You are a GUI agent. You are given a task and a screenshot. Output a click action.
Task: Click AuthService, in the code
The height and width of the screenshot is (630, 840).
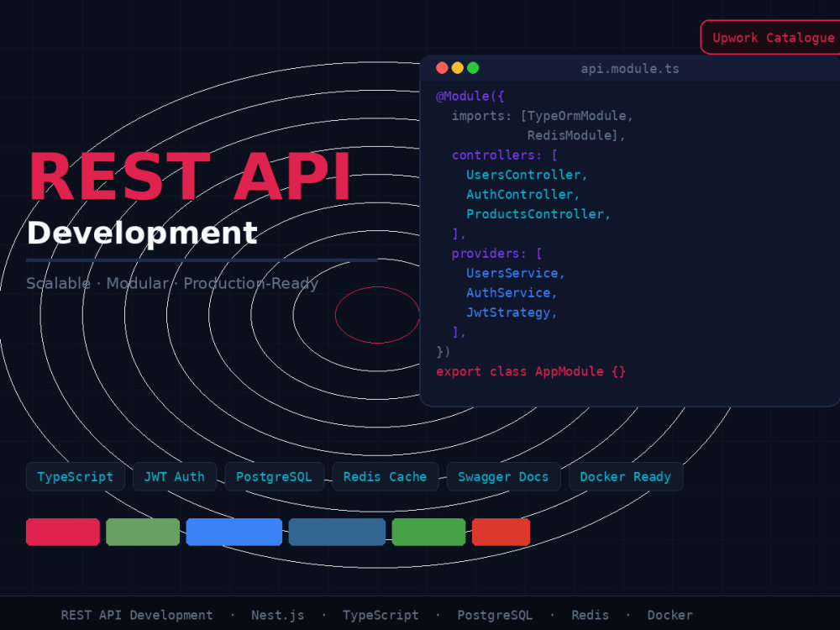click(512, 293)
